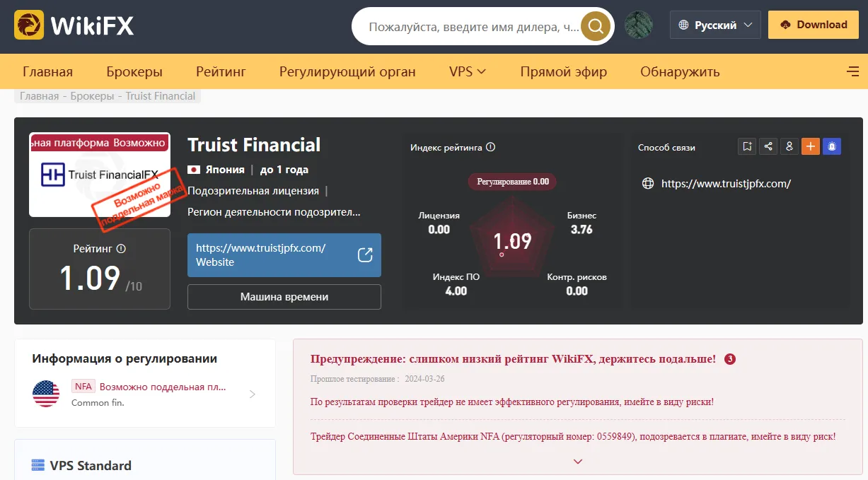Open the Рейтинг menu item
868x480 pixels.
point(221,71)
